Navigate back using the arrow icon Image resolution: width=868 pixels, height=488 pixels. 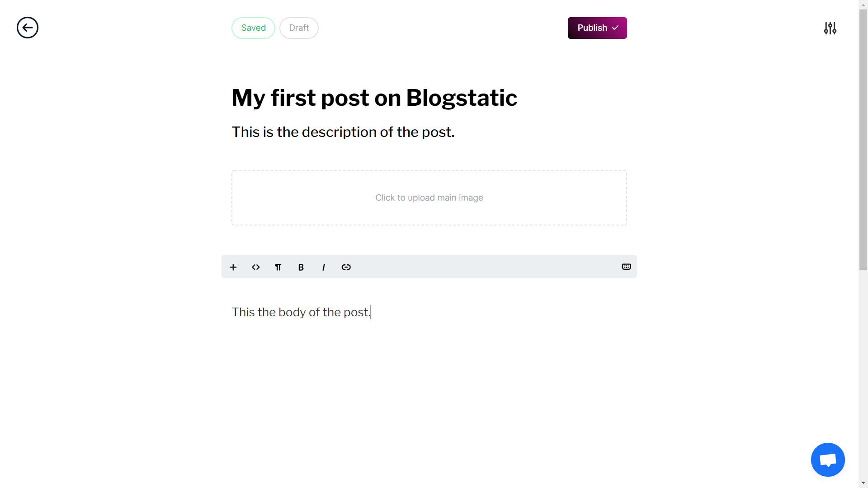tap(27, 28)
